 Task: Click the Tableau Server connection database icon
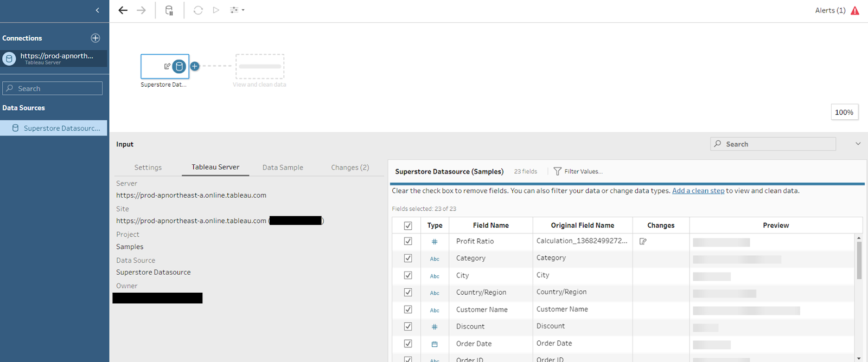click(x=9, y=59)
